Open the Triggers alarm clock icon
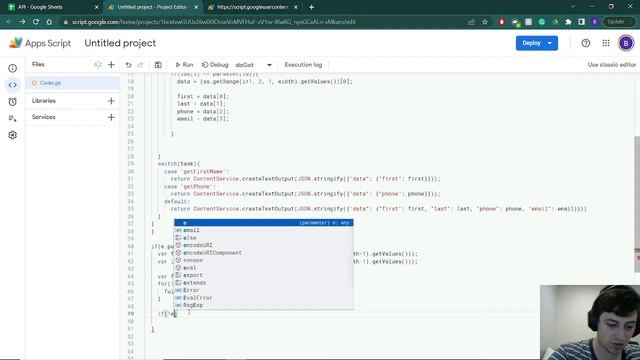The width and height of the screenshot is (640, 360). (x=13, y=102)
